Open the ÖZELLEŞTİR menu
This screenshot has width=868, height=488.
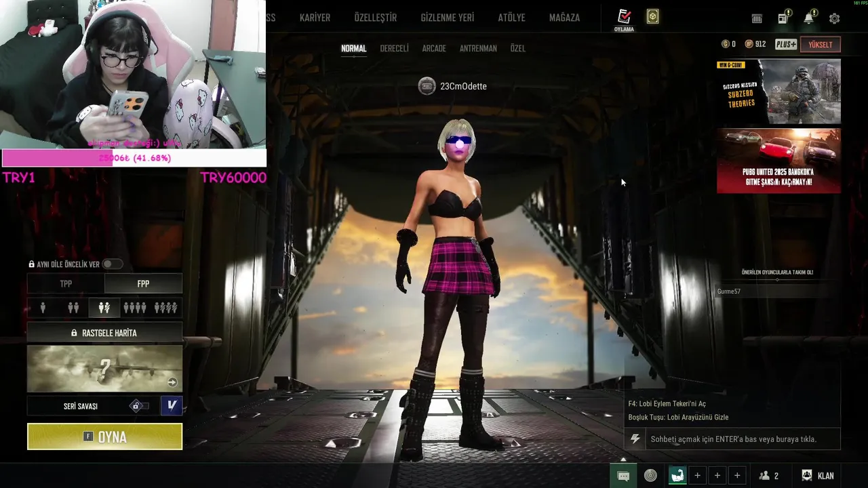pos(375,18)
